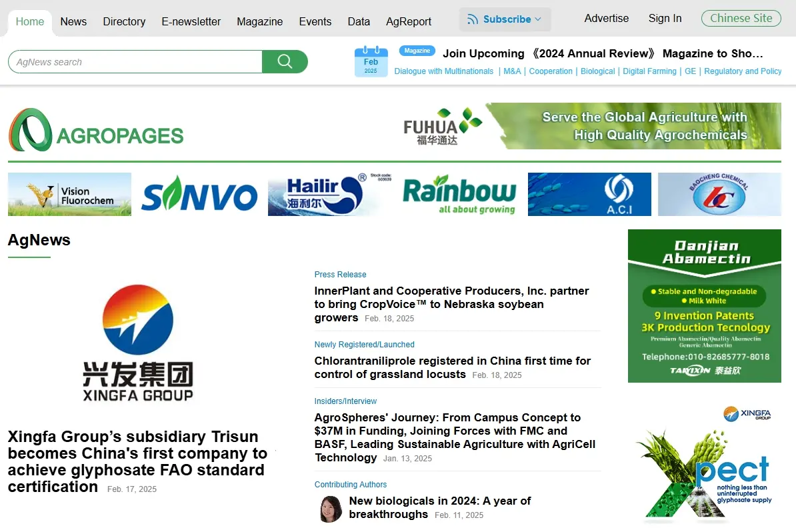This screenshot has height=532, width=796.
Task: Open the A.C.I sponsor banner
Action: [x=589, y=195]
